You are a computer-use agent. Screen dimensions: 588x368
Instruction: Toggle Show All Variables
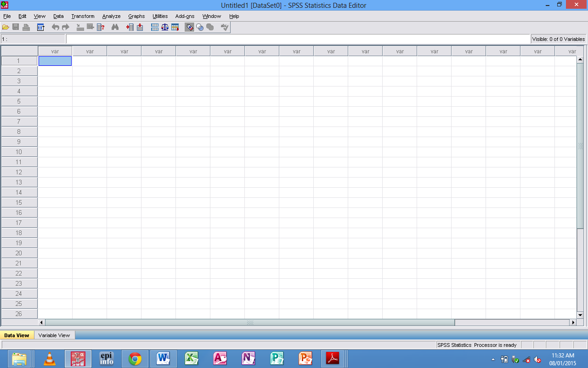[210, 27]
